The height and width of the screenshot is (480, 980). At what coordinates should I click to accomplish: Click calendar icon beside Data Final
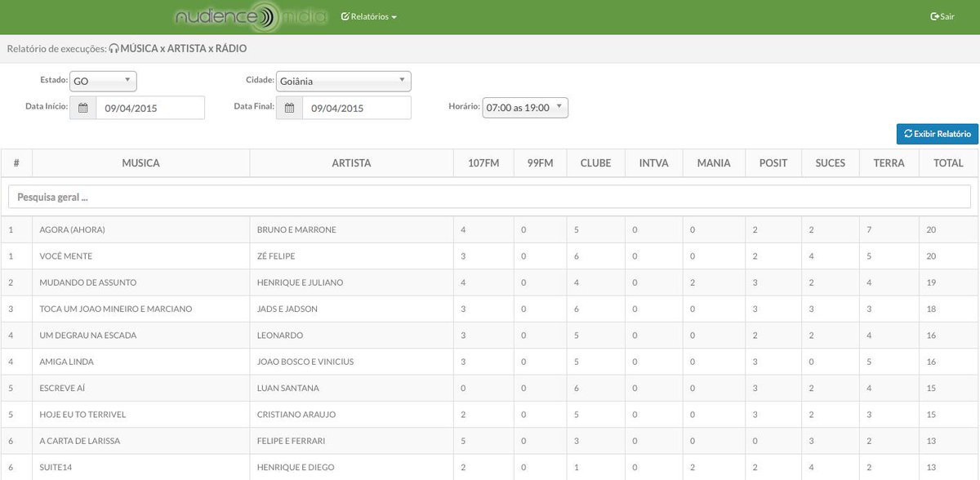[x=289, y=108]
